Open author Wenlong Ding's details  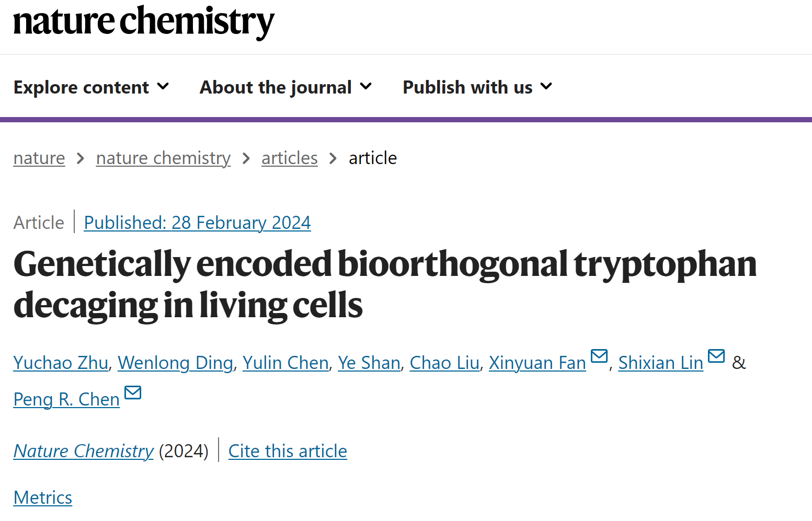point(175,363)
